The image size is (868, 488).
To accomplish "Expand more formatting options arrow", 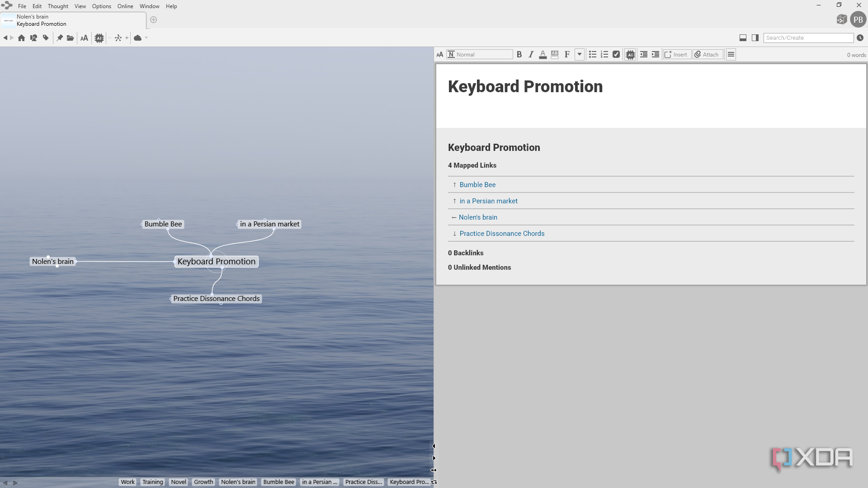I will 579,55.
